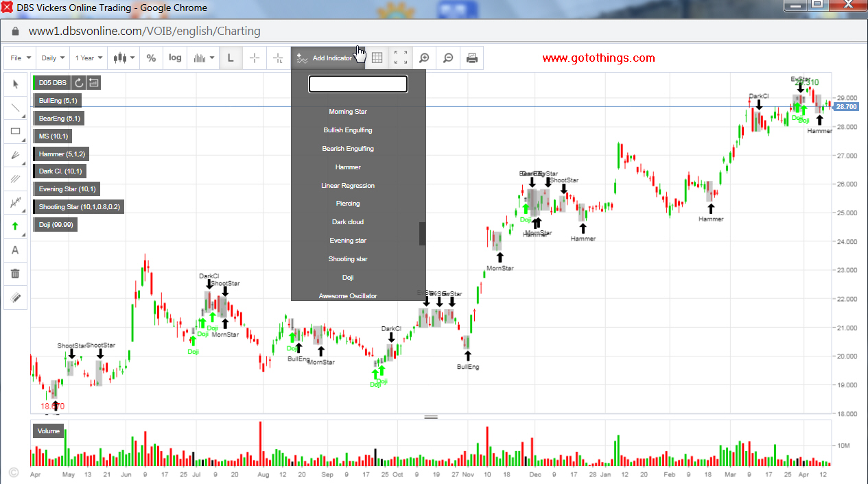The height and width of the screenshot is (484, 868).
Task: Click the Volume pane label
Action: [x=49, y=431]
